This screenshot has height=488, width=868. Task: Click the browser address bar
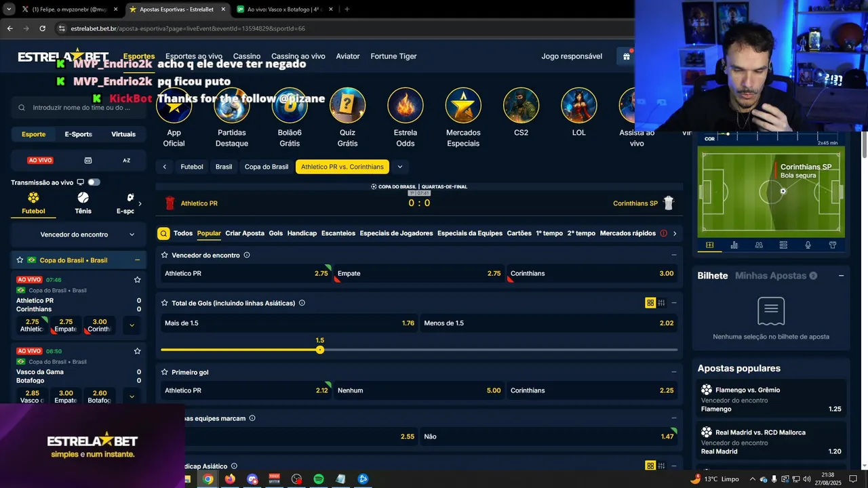click(346, 28)
